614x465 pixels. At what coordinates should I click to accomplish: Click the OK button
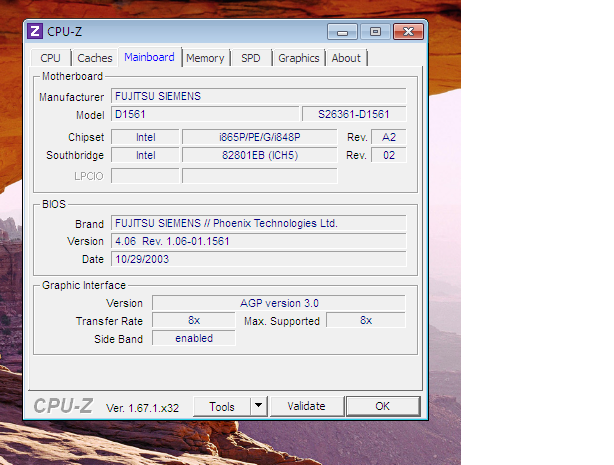point(383,406)
